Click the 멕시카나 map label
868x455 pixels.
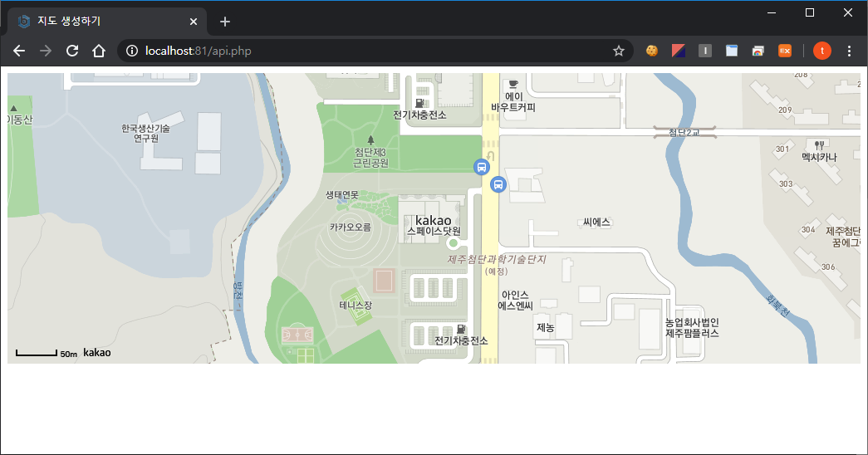(819, 157)
